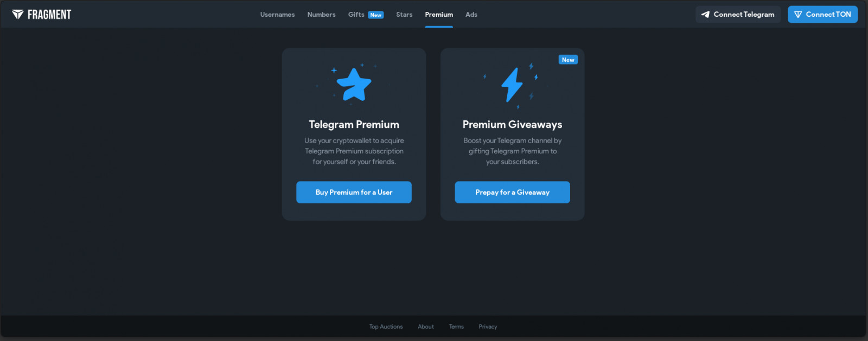Click the New badge on Premium Giveaways card

568,60
